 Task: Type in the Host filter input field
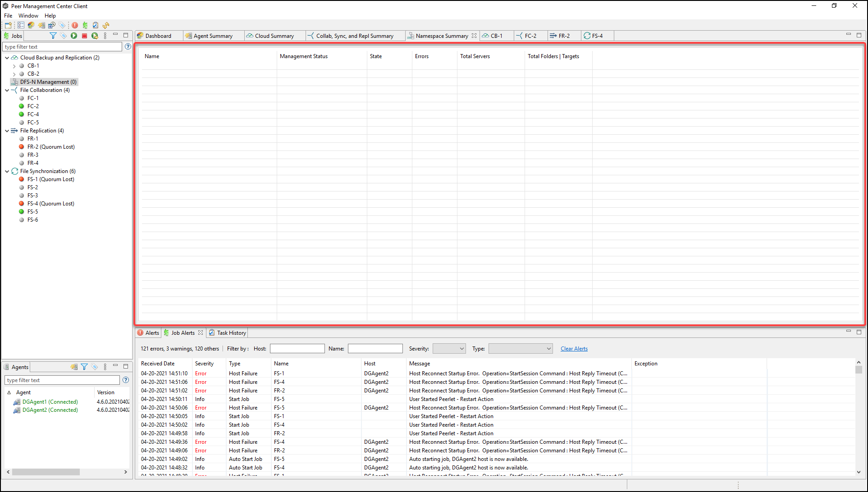pyautogui.click(x=296, y=348)
